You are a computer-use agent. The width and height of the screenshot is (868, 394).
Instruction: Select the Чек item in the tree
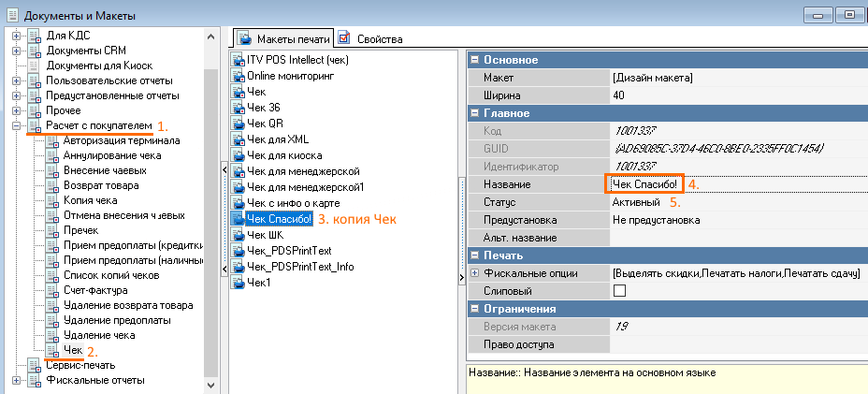(72, 350)
